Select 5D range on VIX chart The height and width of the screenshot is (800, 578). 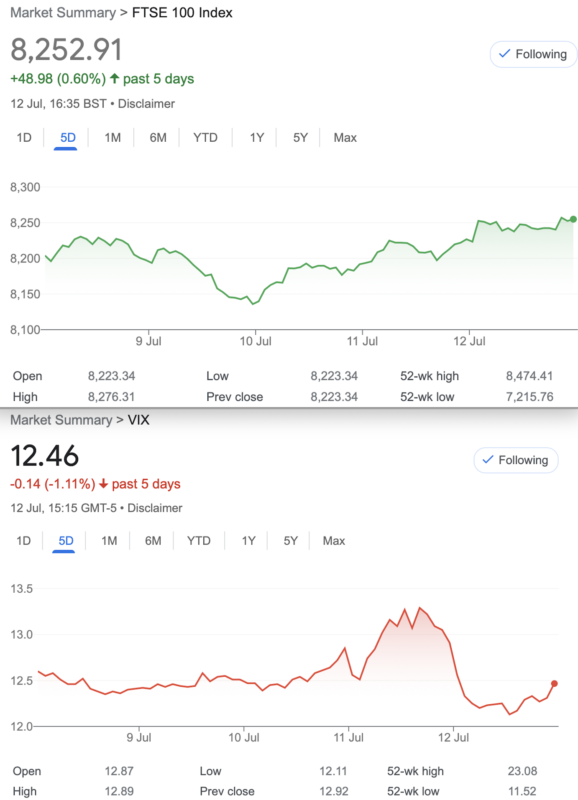(66, 541)
